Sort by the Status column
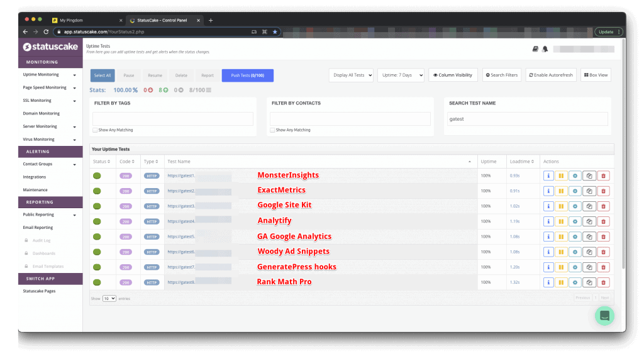Viewport: 644px width, 356px height. click(x=101, y=162)
